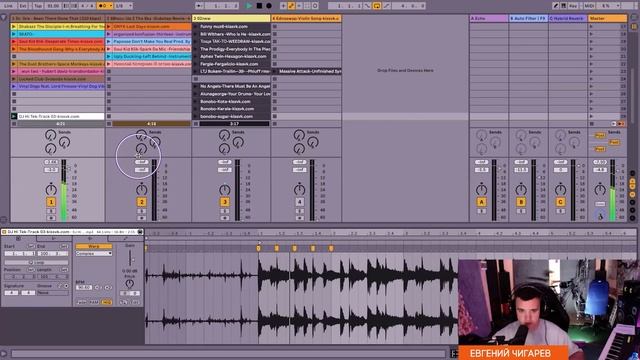Toggle the top Post button in Master sends
Screen dimensions: 640x360
click(600, 135)
